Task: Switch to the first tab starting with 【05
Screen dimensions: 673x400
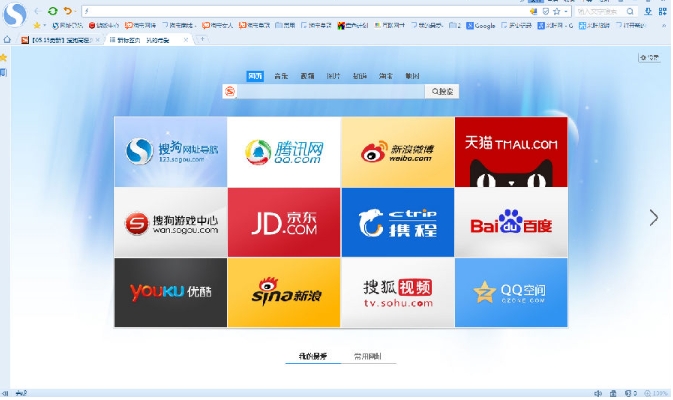Action: click(x=60, y=40)
